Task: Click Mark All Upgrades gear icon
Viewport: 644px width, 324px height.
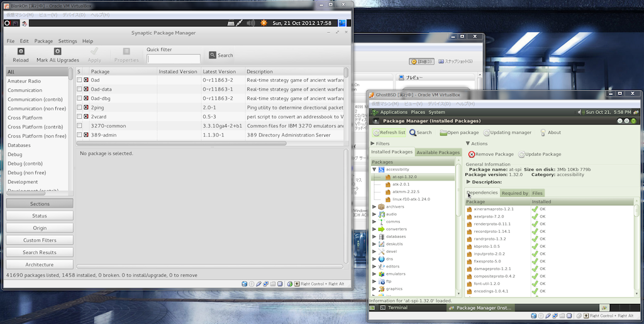Action: [x=57, y=52]
